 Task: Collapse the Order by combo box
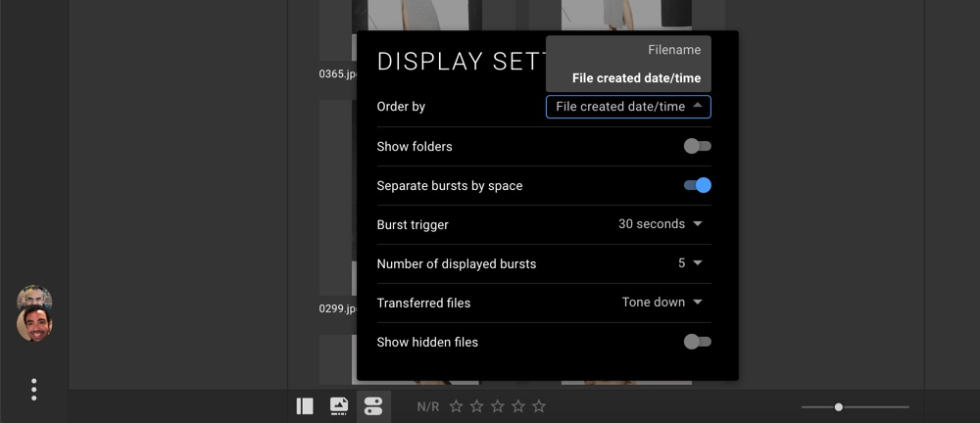(628, 107)
